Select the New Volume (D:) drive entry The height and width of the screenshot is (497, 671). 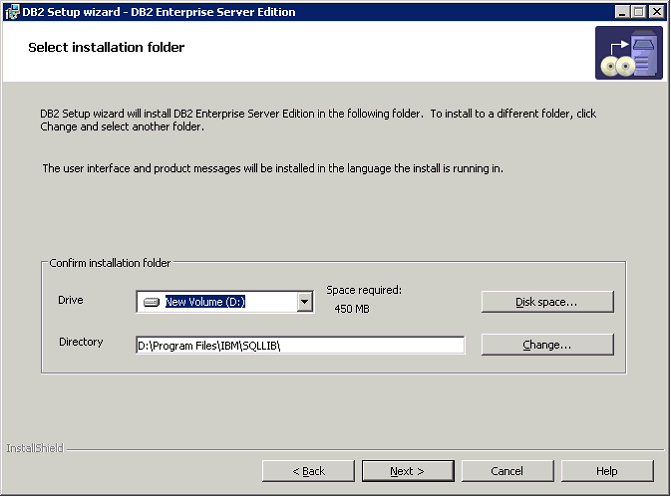[205, 302]
